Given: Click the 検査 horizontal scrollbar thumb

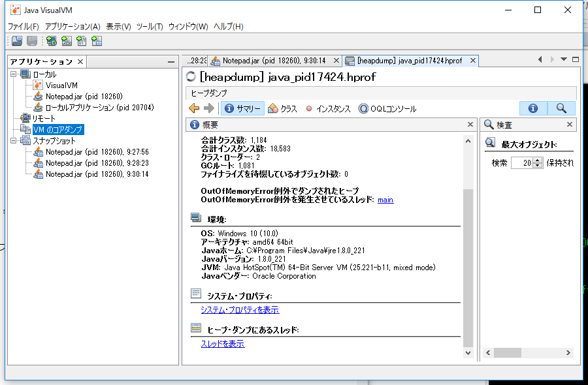Looking at the screenshot, I should pyautogui.click(x=508, y=353).
